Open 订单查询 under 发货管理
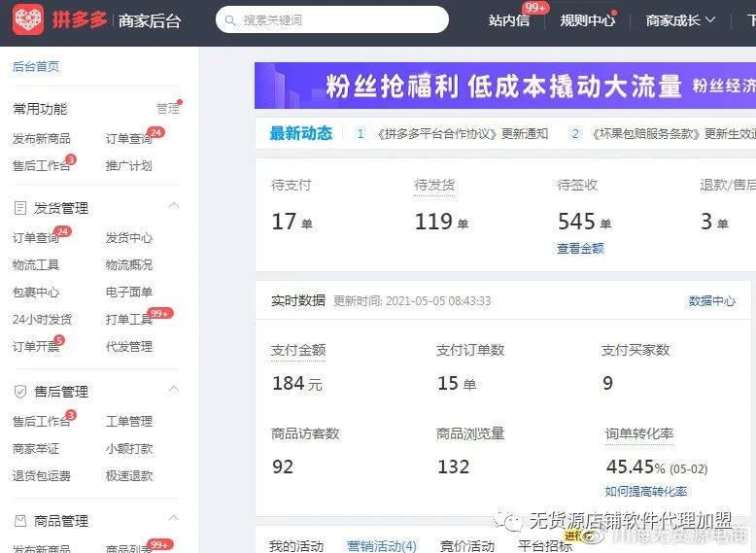 36,238
